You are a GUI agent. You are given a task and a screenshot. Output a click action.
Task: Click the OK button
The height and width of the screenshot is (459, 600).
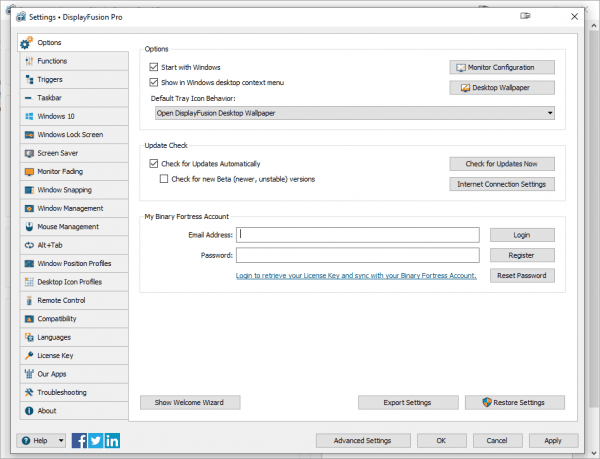(x=442, y=441)
